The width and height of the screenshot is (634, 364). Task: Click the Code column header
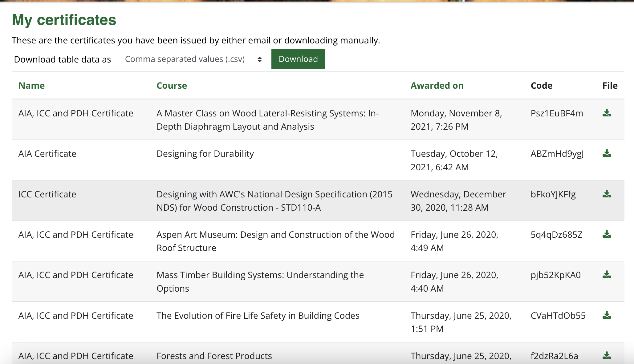[541, 86]
